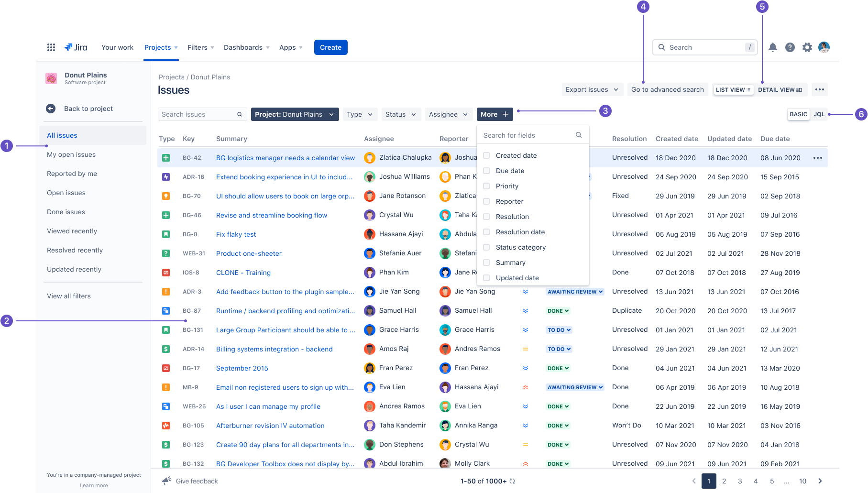
Task: Open the TO DO status dropdown for BG-131
Action: click(559, 330)
